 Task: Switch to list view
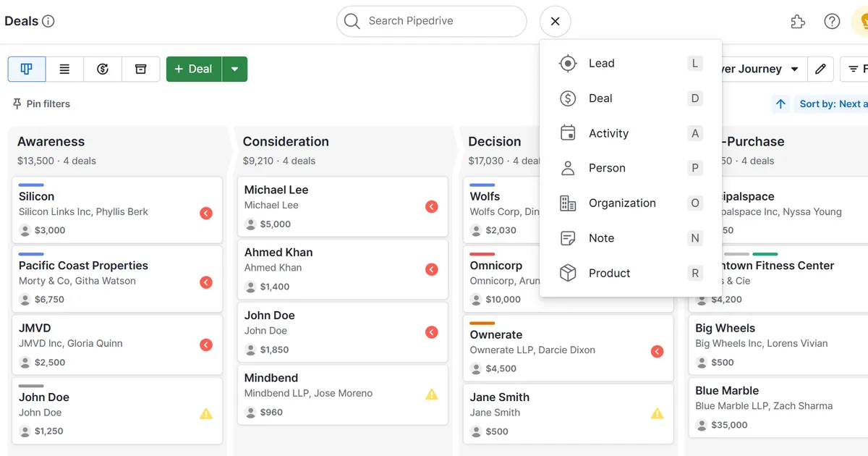pyautogui.click(x=64, y=69)
